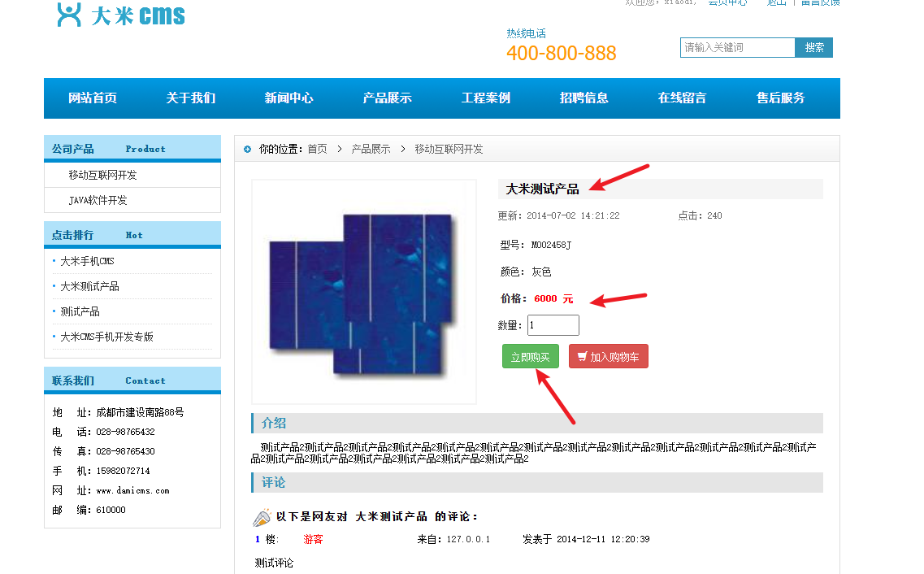Open JAVA软件开发 sidebar category
The height and width of the screenshot is (574, 924).
click(x=98, y=200)
